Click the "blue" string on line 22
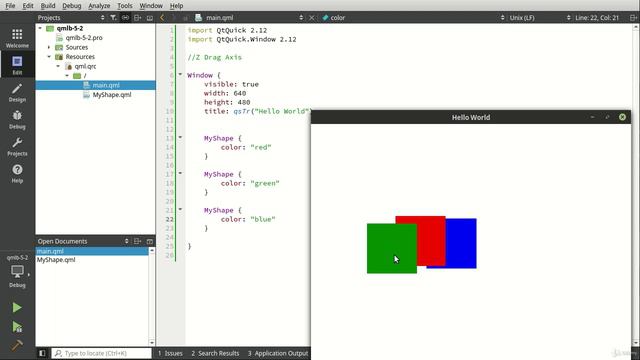The height and width of the screenshot is (360, 640). coord(263,219)
